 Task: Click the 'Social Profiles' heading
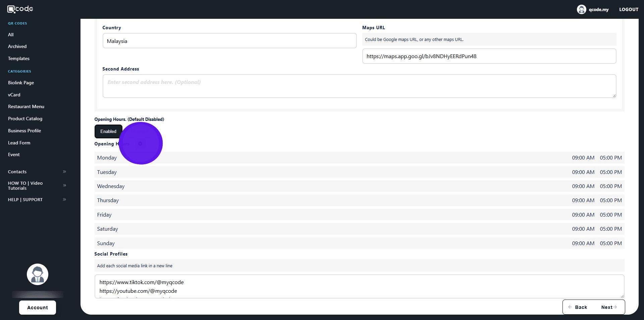pyautogui.click(x=111, y=254)
